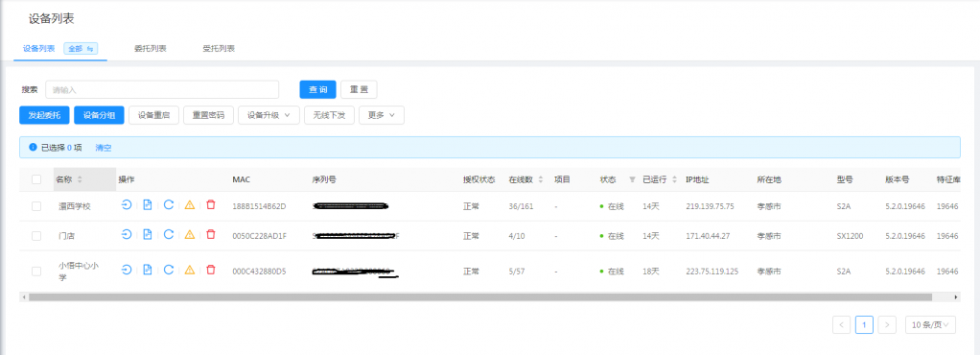The width and height of the screenshot is (980, 355).
Task: Open the 10 条/页 page size selector
Action: click(x=931, y=324)
